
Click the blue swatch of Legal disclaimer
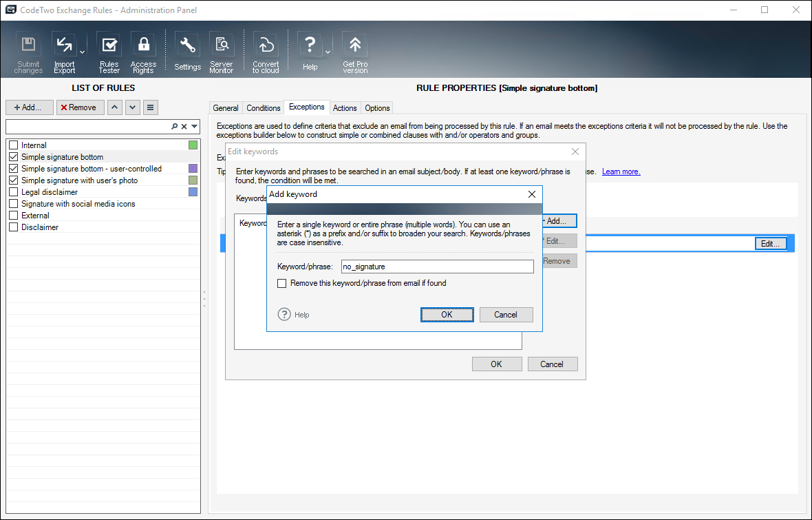coord(193,192)
